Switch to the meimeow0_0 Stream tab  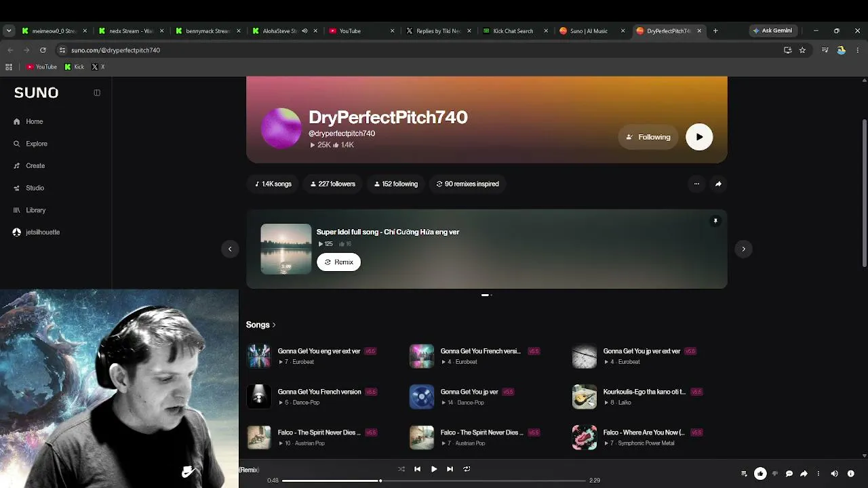click(x=54, y=30)
